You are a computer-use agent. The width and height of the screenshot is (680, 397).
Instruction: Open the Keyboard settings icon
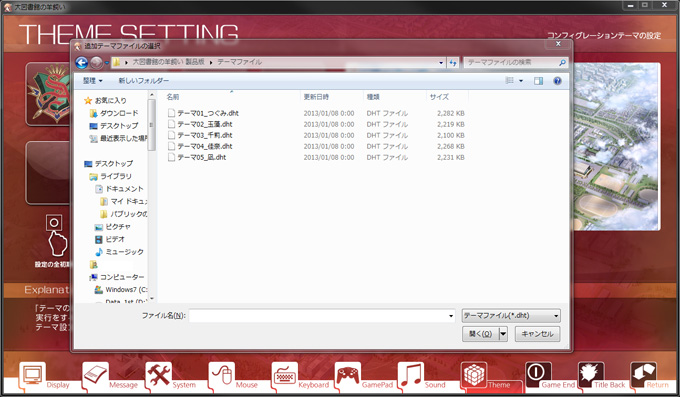point(284,375)
